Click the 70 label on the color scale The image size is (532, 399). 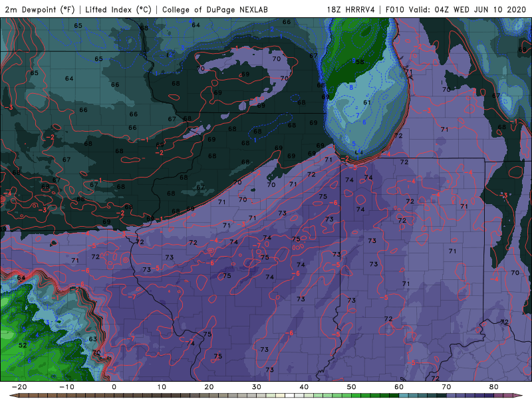[x=446, y=387]
